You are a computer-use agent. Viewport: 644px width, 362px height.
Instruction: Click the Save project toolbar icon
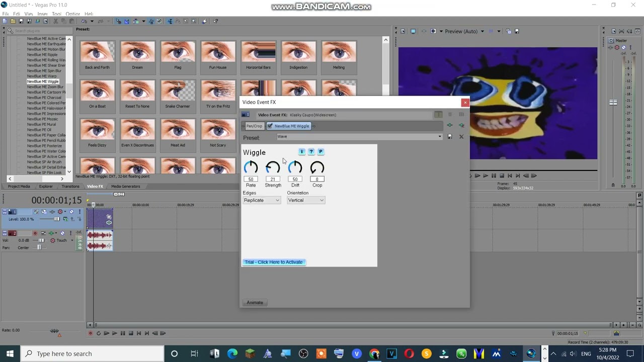click(21, 21)
